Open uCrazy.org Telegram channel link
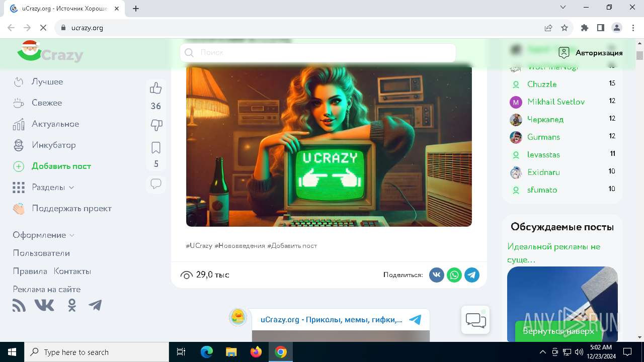644x362 pixels. pyautogui.click(x=332, y=319)
